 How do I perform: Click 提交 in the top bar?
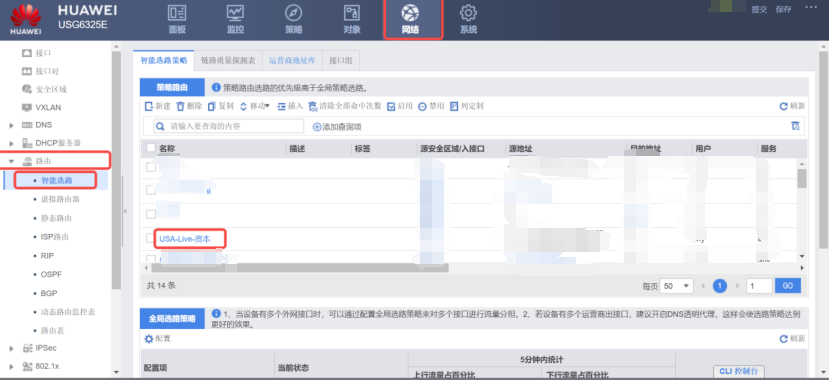tap(759, 9)
